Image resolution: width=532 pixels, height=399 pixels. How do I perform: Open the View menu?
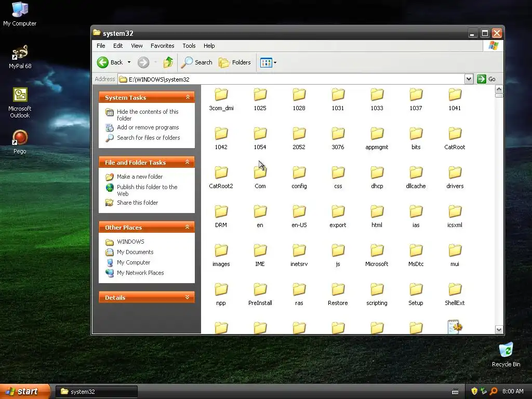tap(137, 46)
